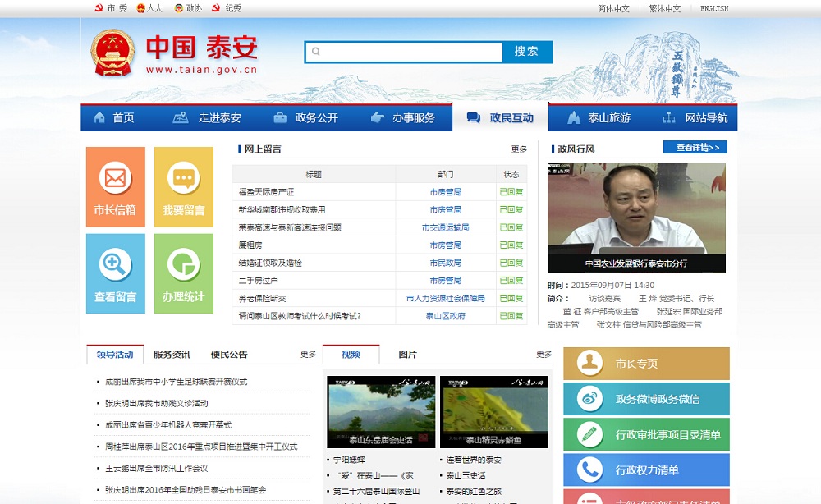Image resolution: width=821 pixels, height=504 pixels.
Task: Select the 办理统计 statistics tile
Action: (x=183, y=273)
